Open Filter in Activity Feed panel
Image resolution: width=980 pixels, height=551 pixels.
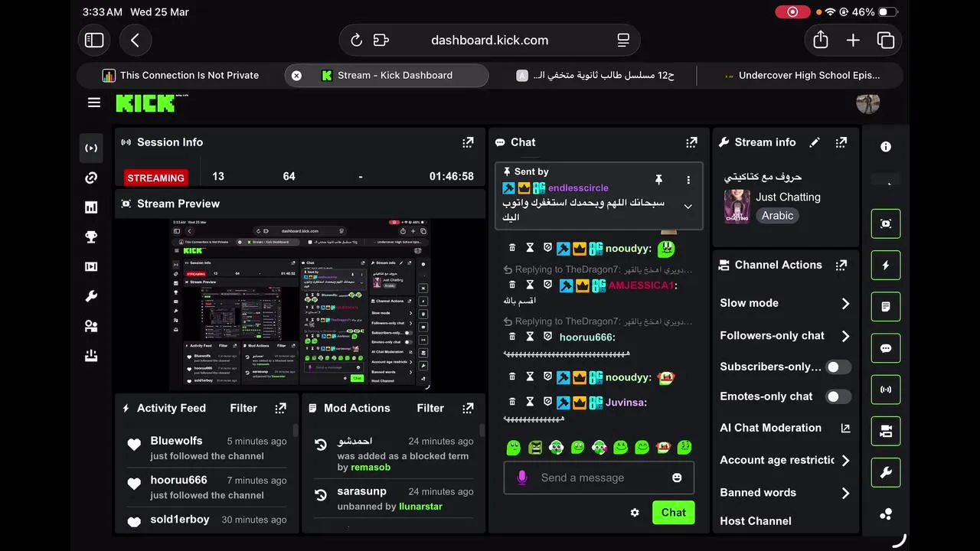click(x=243, y=408)
